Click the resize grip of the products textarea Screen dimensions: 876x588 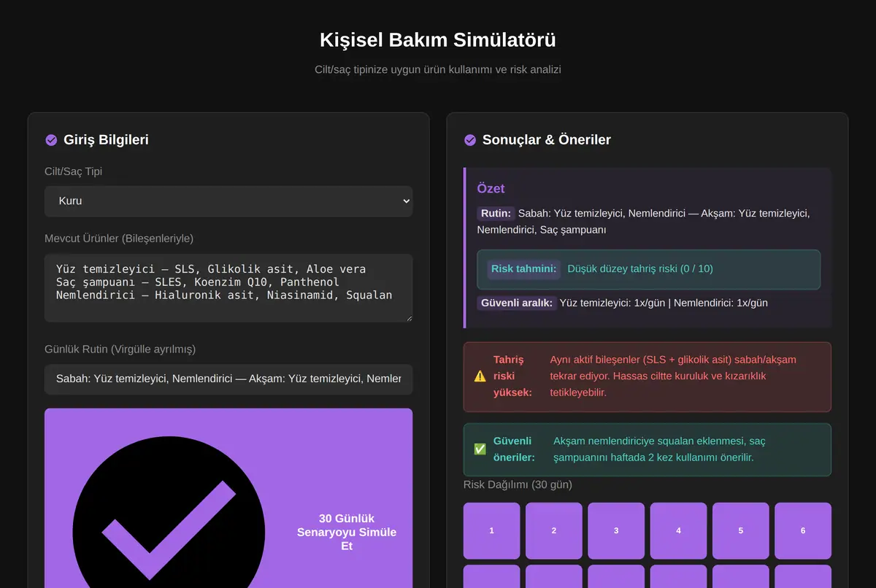pyautogui.click(x=408, y=317)
